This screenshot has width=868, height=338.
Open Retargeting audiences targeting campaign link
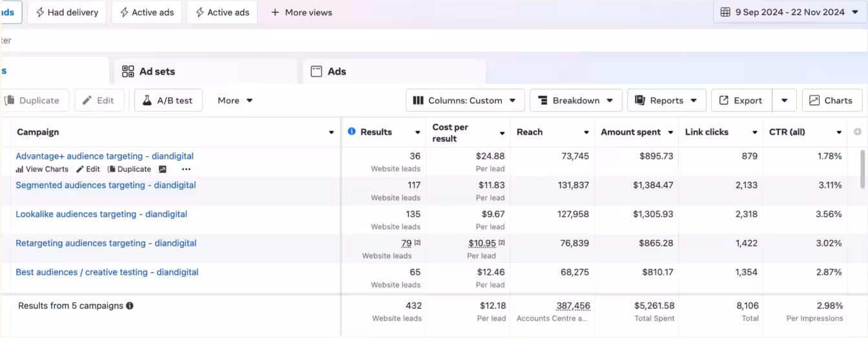(106, 243)
